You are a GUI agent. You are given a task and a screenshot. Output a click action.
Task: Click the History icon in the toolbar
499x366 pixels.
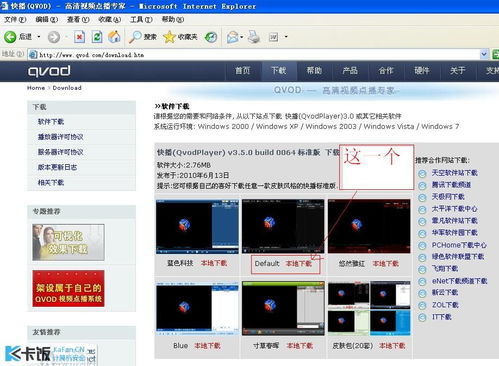(211, 37)
